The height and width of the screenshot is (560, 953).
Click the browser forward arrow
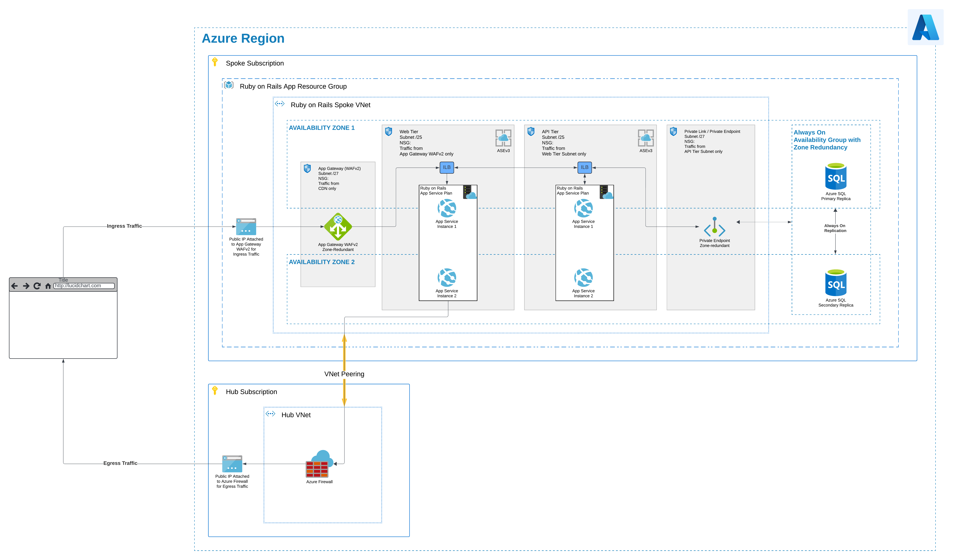(x=26, y=286)
